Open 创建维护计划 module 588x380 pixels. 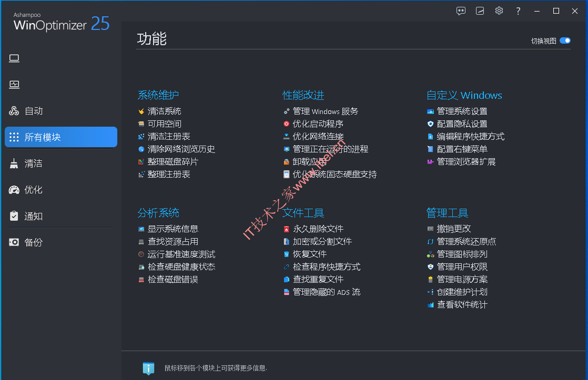point(462,292)
